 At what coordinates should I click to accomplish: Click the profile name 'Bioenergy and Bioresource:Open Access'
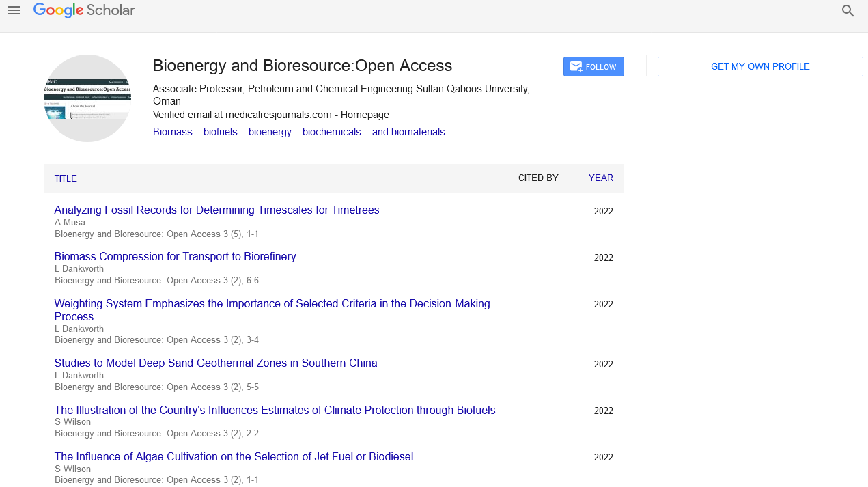302,66
